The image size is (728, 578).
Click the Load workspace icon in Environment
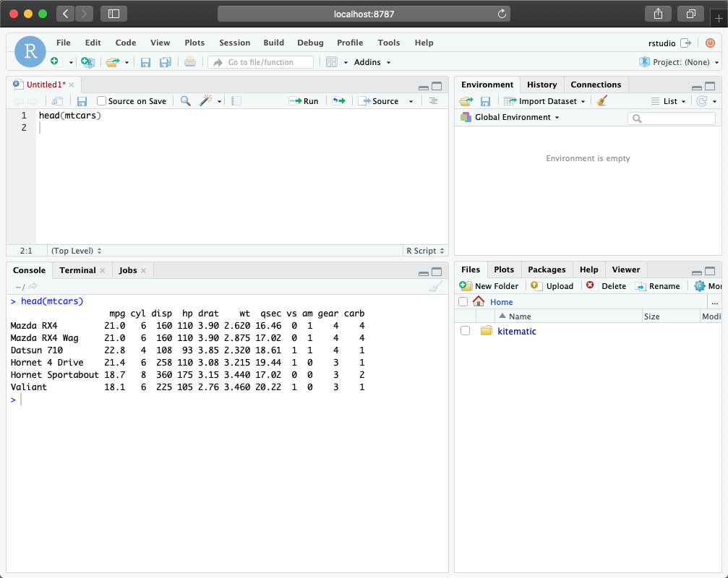click(466, 101)
